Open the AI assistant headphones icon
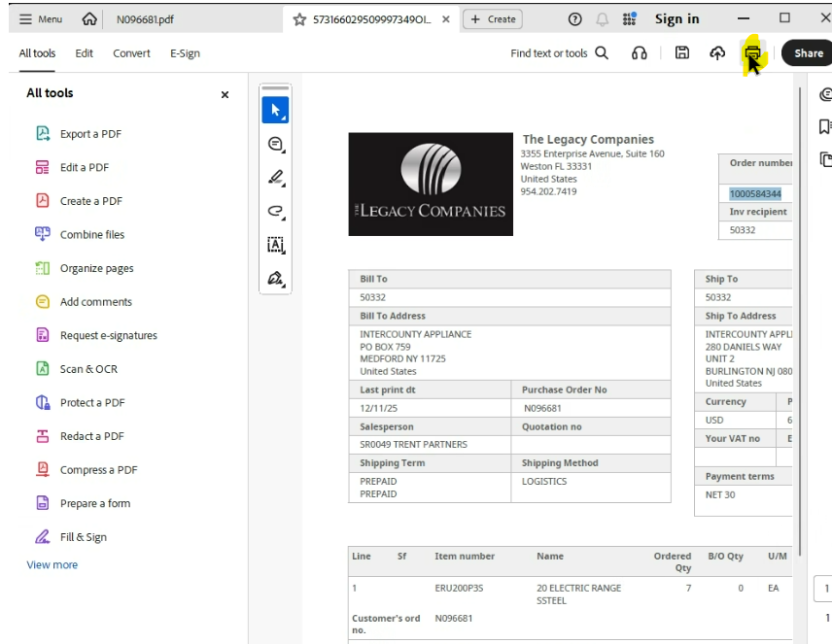This screenshot has height=644, width=832. [640, 53]
